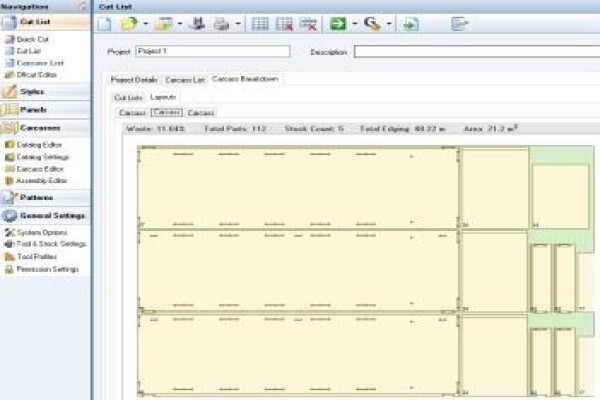Switch to the Layouts sub-tab
This screenshot has width=600, height=400.
(x=163, y=97)
